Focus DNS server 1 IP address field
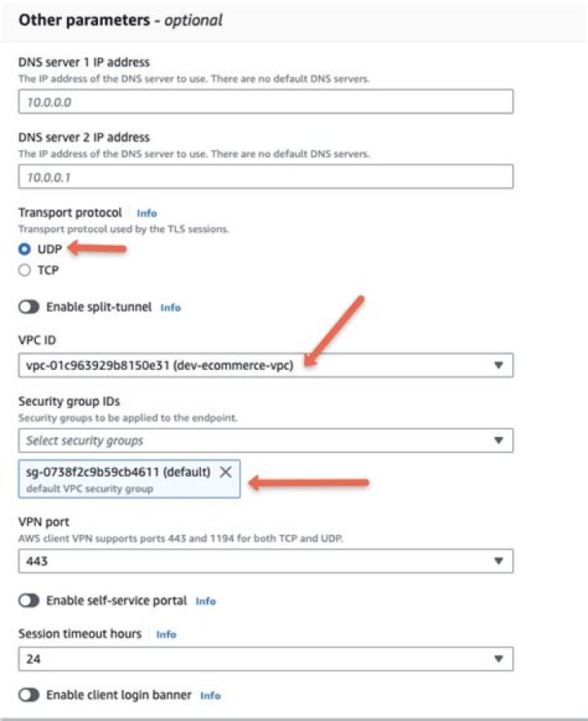 tap(265, 101)
